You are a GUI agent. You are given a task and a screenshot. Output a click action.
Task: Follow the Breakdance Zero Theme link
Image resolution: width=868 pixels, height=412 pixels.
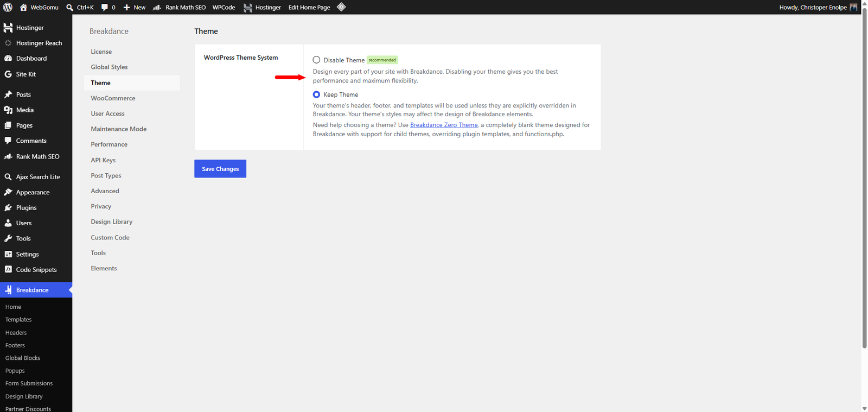(444, 125)
